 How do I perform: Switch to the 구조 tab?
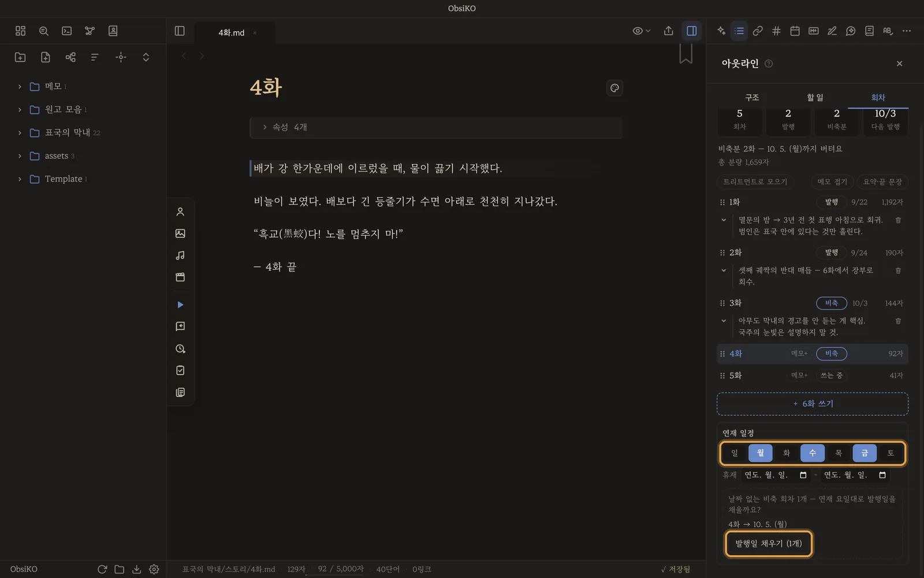pyautogui.click(x=751, y=98)
